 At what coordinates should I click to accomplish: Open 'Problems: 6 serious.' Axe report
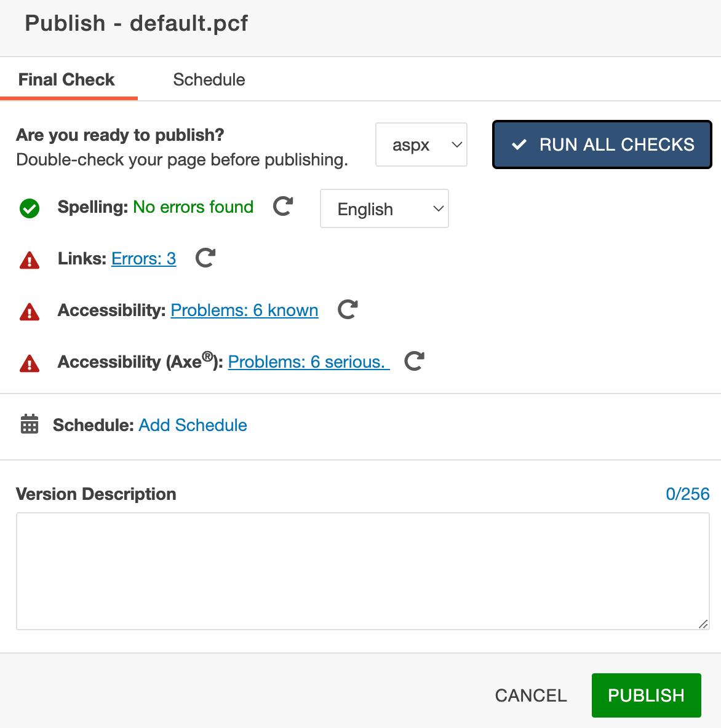[x=309, y=361]
